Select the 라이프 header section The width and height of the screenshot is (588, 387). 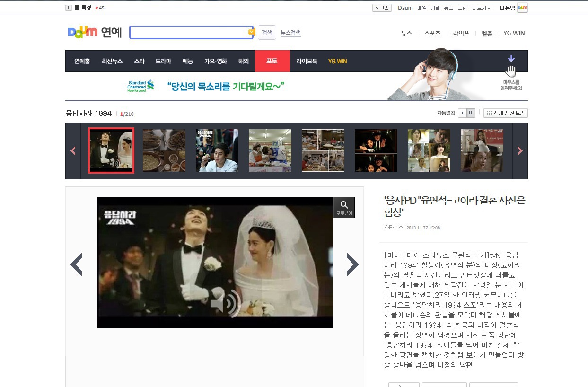[x=461, y=33]
